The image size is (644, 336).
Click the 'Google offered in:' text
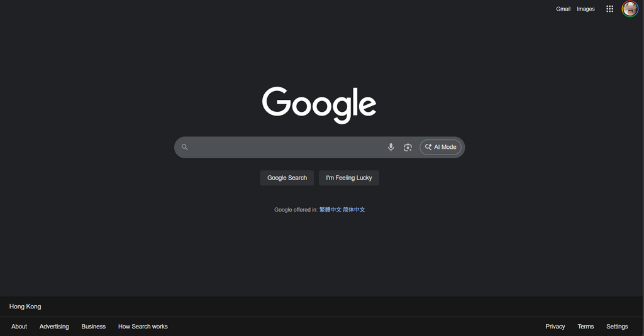pos(296,210)
